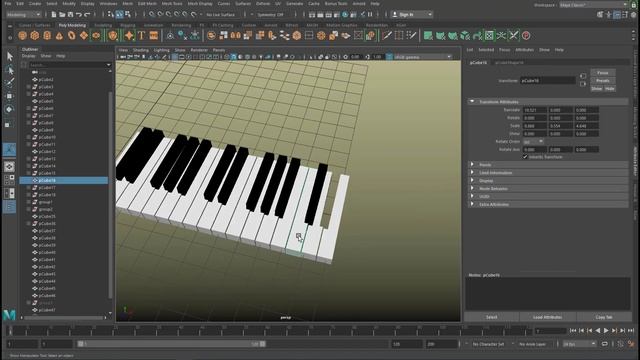Toggle the Inherits Transform checkbox
This screenshot has width=640, height=360.
point(525,157)
